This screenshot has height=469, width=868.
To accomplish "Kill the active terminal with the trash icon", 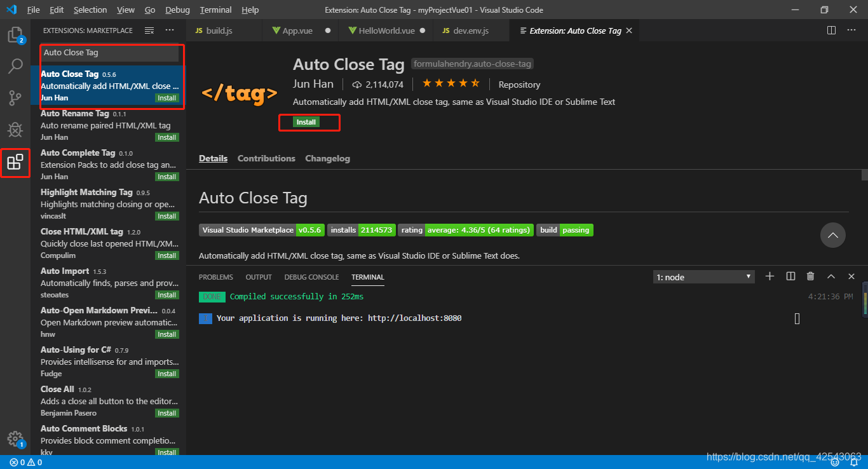I will coord(810,276).
